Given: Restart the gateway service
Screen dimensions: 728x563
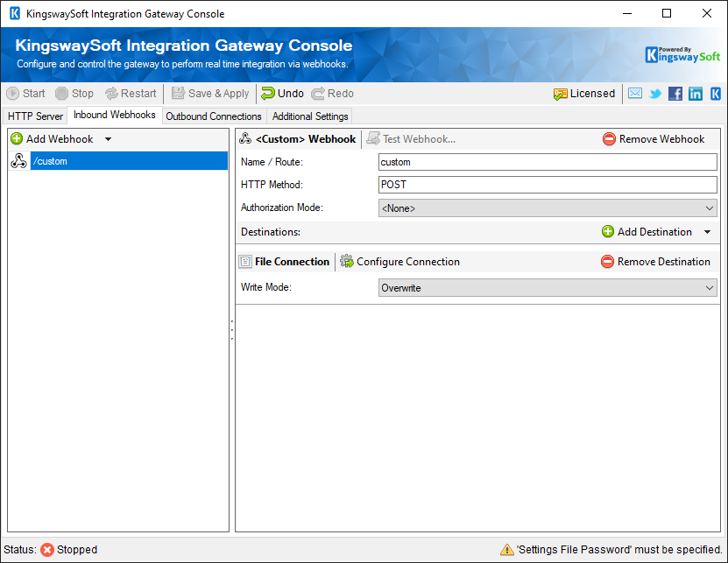Looking at the screenshot, I should pos(131,94).
